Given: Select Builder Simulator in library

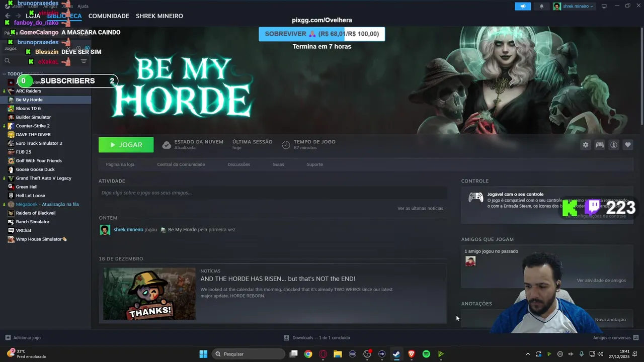Looking at the screenshot, I should pos(46,117).
